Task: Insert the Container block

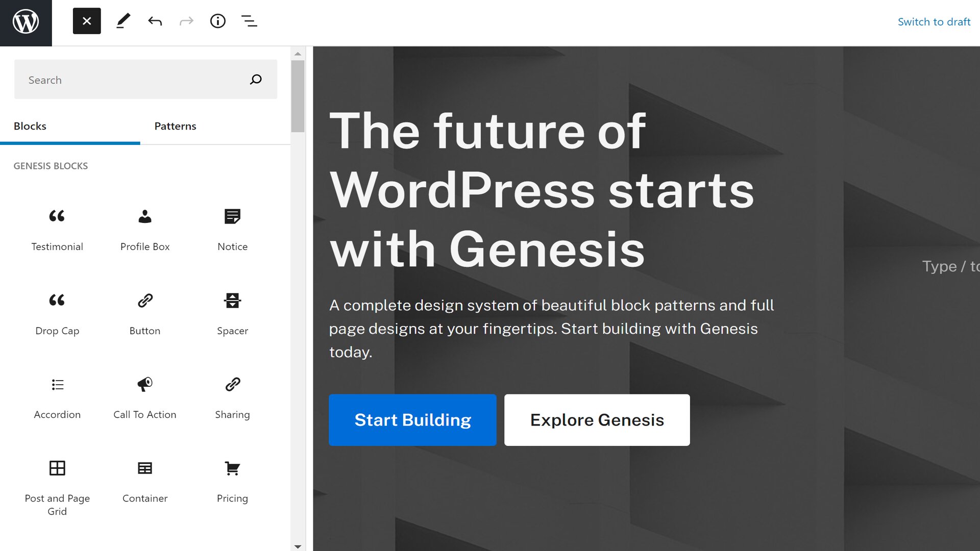Action: [145, 482]
